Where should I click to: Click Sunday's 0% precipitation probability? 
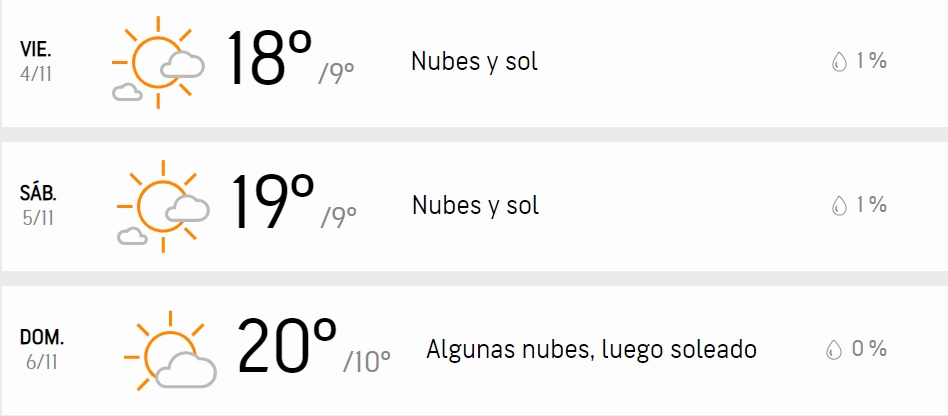point(869,350)
